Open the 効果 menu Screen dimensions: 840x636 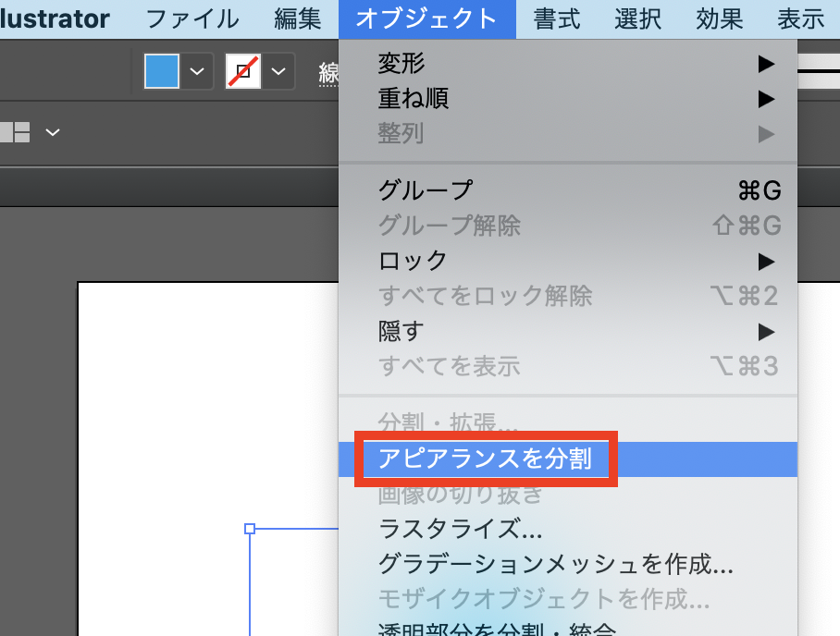click(x=720, y=18)
